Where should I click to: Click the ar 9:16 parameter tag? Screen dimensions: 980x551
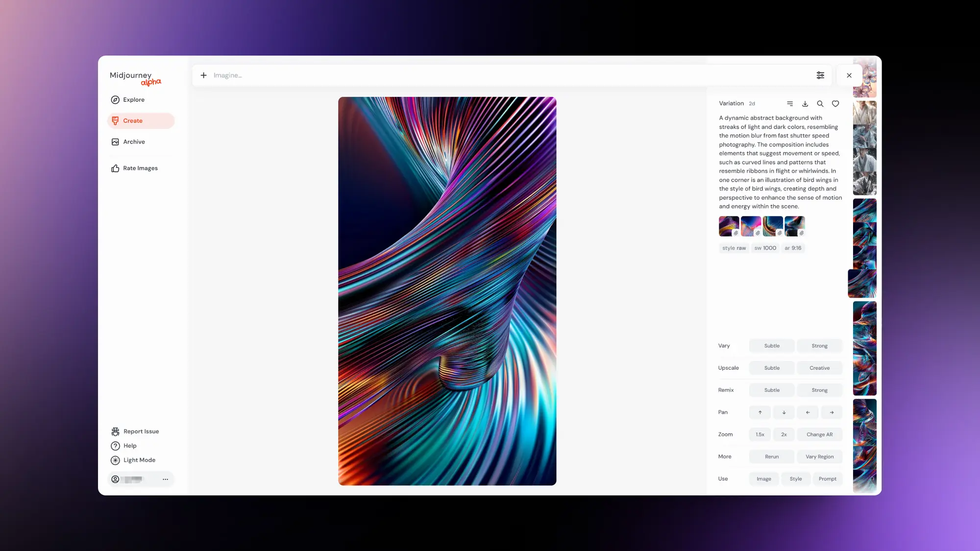793,248
